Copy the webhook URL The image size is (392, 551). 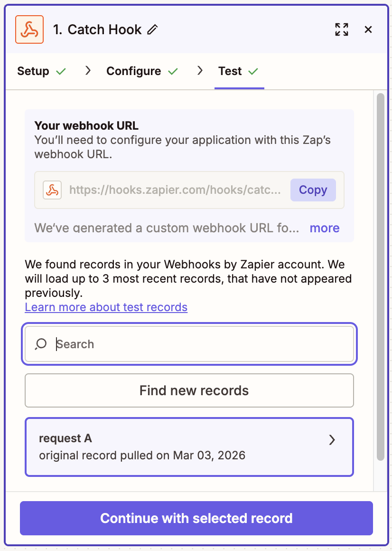click(x=313, y=190)
